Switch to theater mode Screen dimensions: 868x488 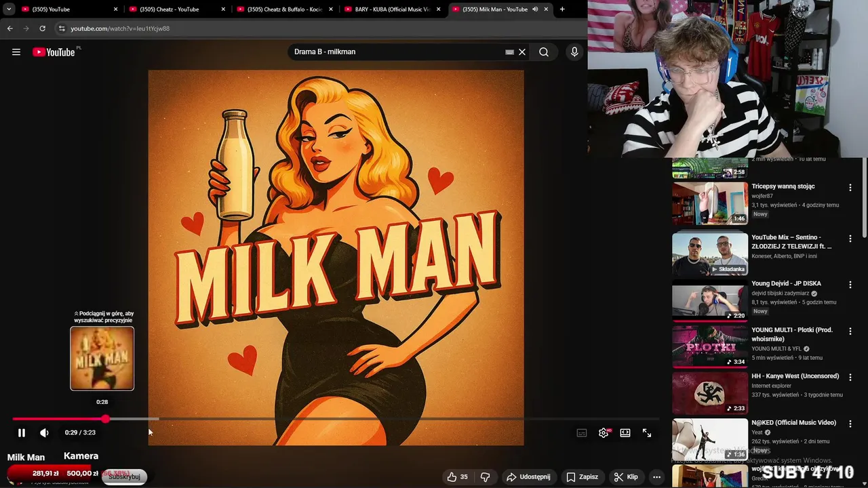click(625, 433)
